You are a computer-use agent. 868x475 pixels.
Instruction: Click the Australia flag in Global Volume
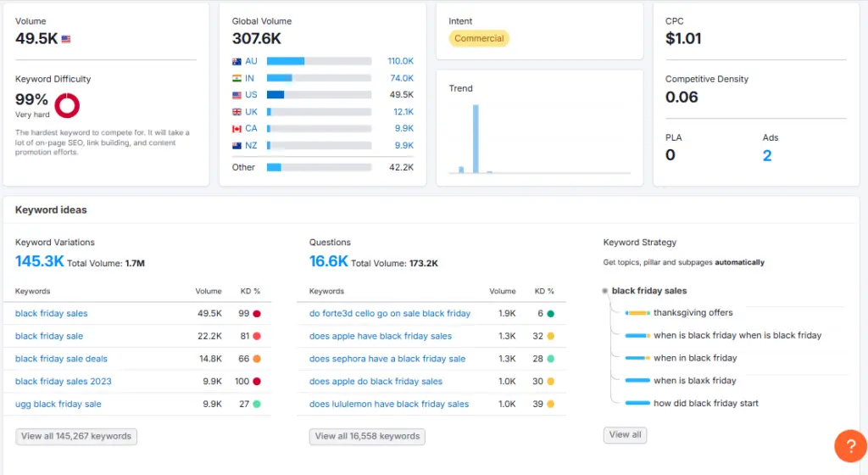pos(237,61)
